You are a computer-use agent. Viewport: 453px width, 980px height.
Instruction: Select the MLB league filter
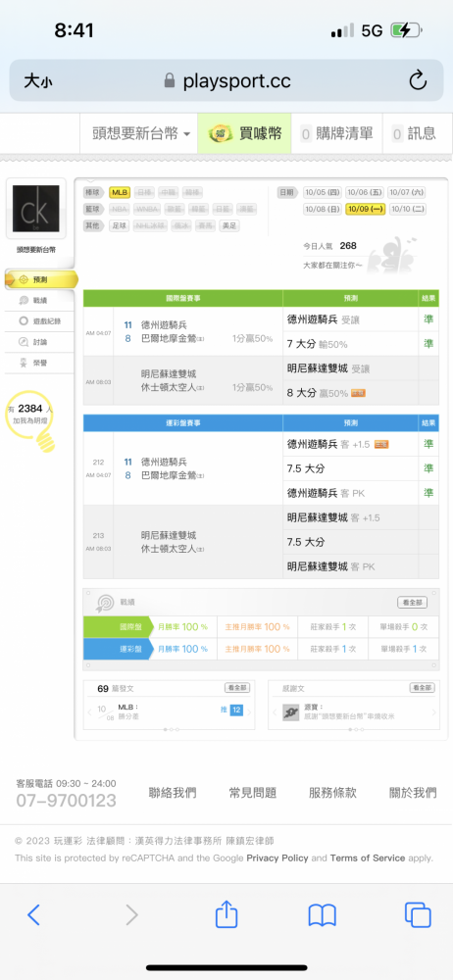(x=120, y=192)
